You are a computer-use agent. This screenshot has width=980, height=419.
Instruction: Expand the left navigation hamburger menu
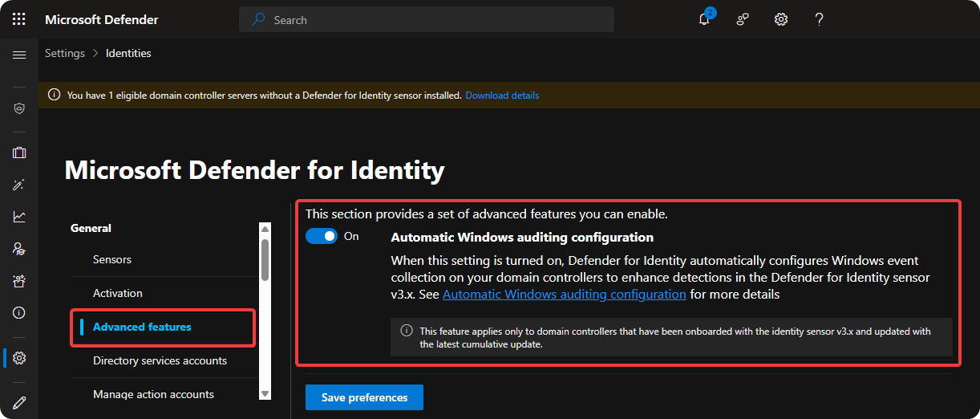pyautogui.click(x=19, y=55)
